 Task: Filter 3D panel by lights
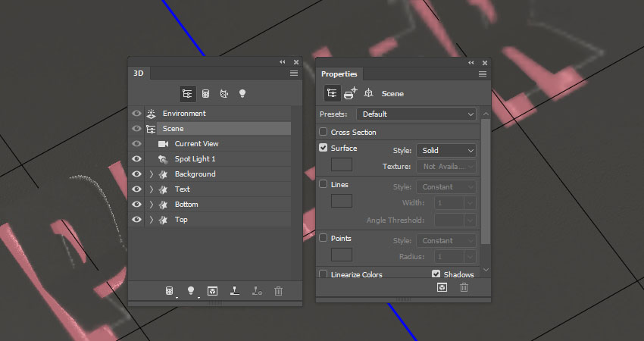pyautogui.click(x=242, y=94)
